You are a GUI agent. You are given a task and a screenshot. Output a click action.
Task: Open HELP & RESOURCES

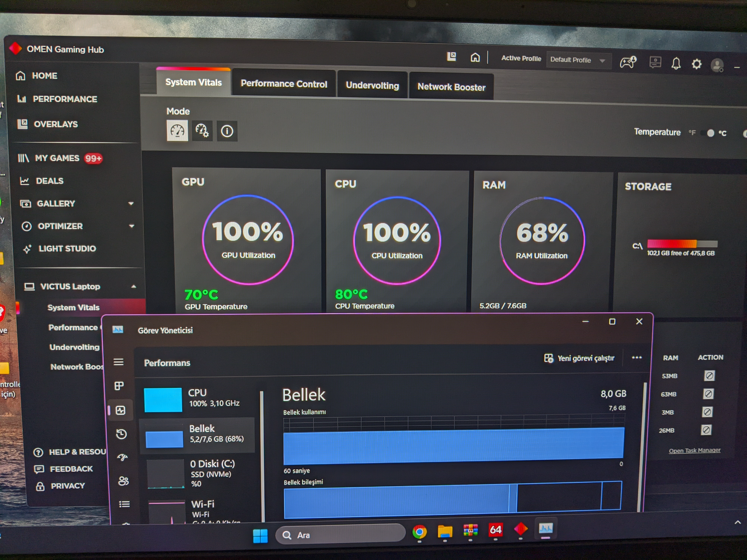click(x=70, y=452)
